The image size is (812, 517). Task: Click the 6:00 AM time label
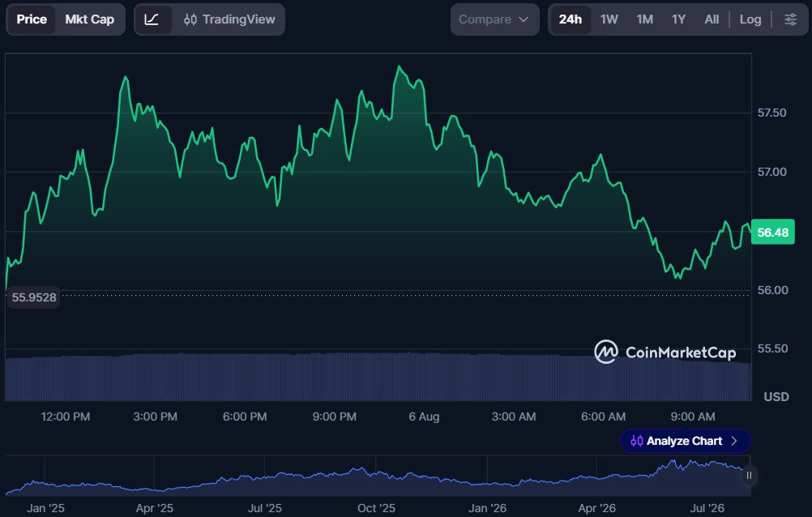(603, 417)
